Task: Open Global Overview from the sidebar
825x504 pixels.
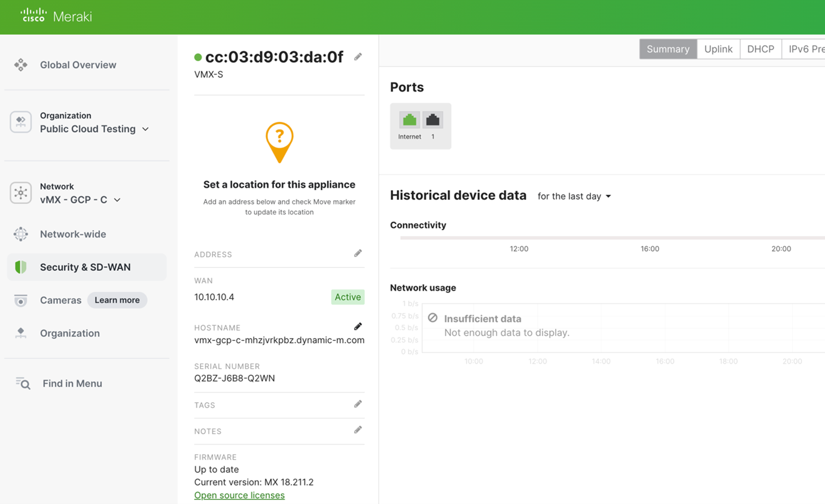Action: coord(78,65)
